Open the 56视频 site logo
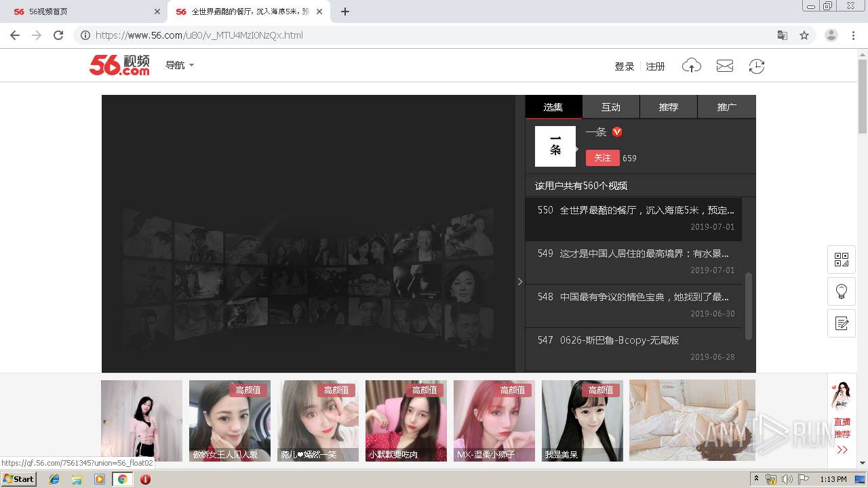Image resolution: width=868 pixels, height=488 pixels. (119, 65)
